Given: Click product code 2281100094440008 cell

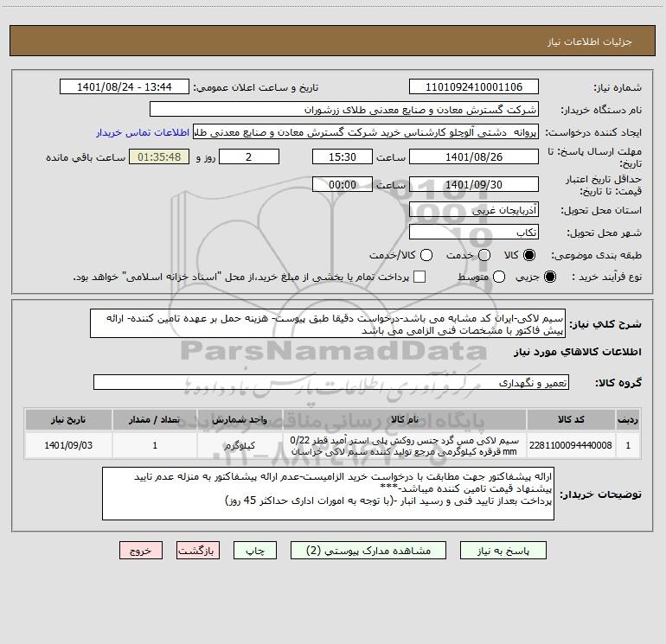Looking at the screenshot, I should 571,445.
